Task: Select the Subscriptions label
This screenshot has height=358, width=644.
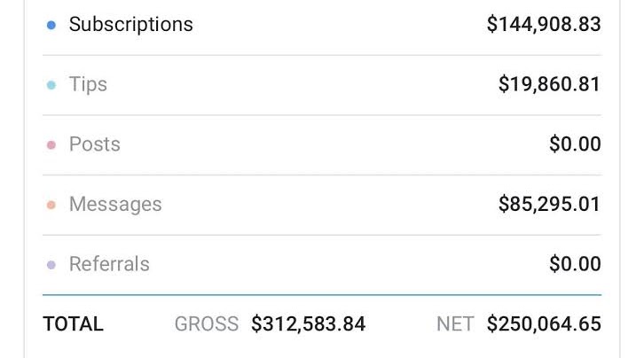Action: [x=131, y=25]
